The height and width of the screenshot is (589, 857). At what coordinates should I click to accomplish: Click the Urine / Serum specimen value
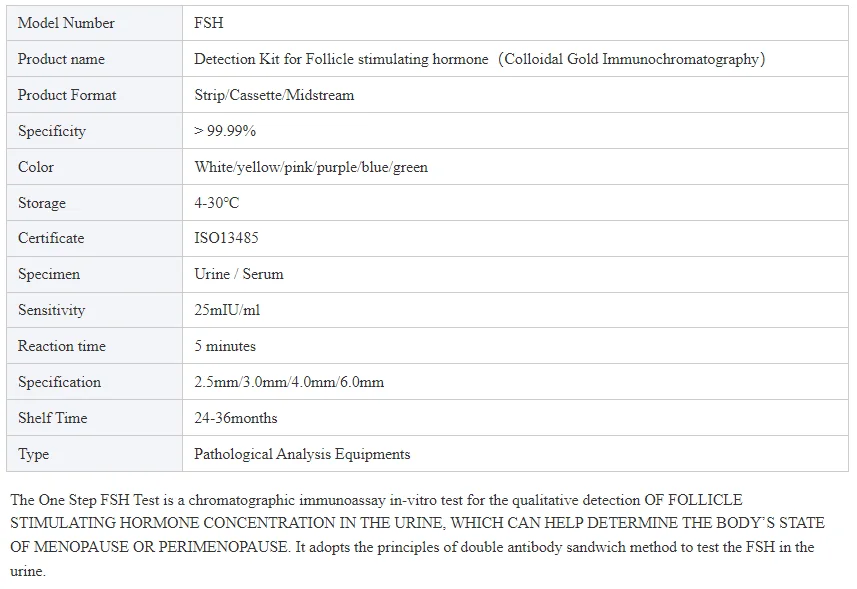(239, 274)
